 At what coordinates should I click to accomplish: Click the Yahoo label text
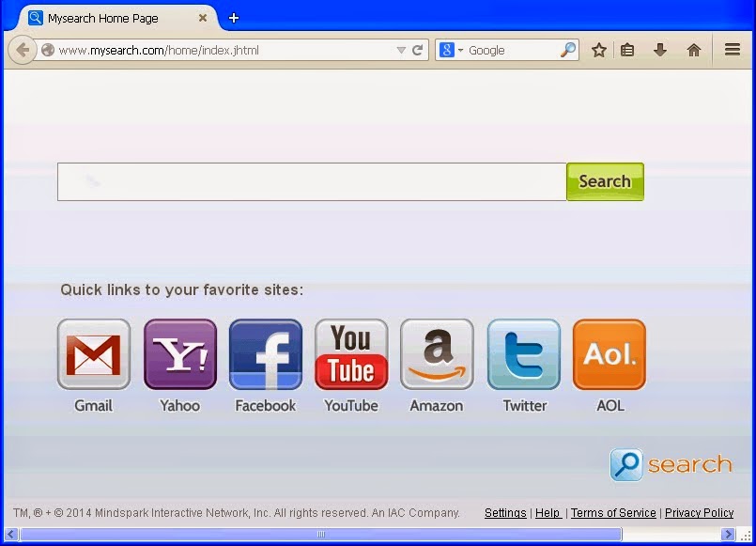(179, 406)
